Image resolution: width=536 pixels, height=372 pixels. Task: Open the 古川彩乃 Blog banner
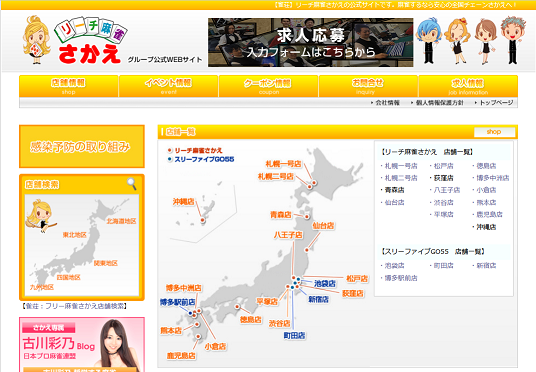click(x=82, y=344)
